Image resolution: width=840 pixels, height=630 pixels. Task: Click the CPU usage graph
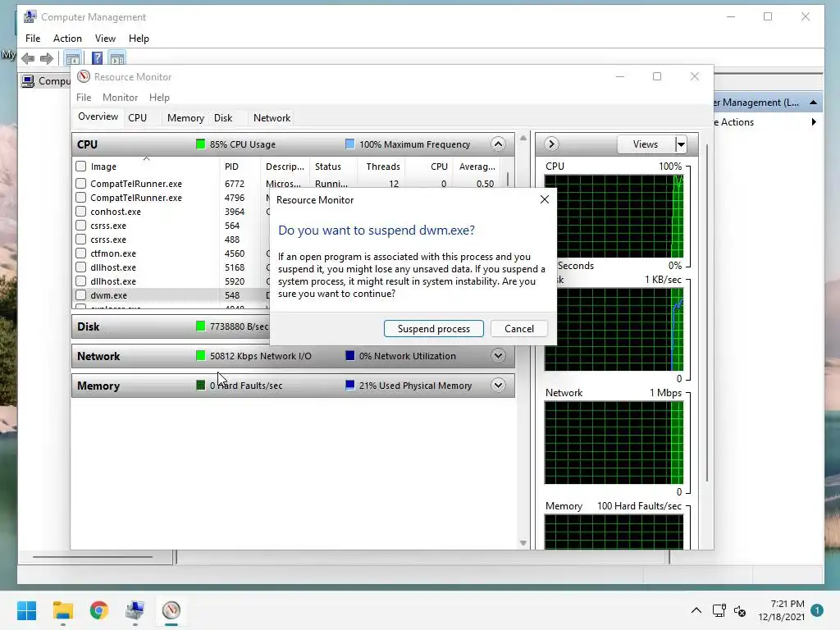point(614,216)
